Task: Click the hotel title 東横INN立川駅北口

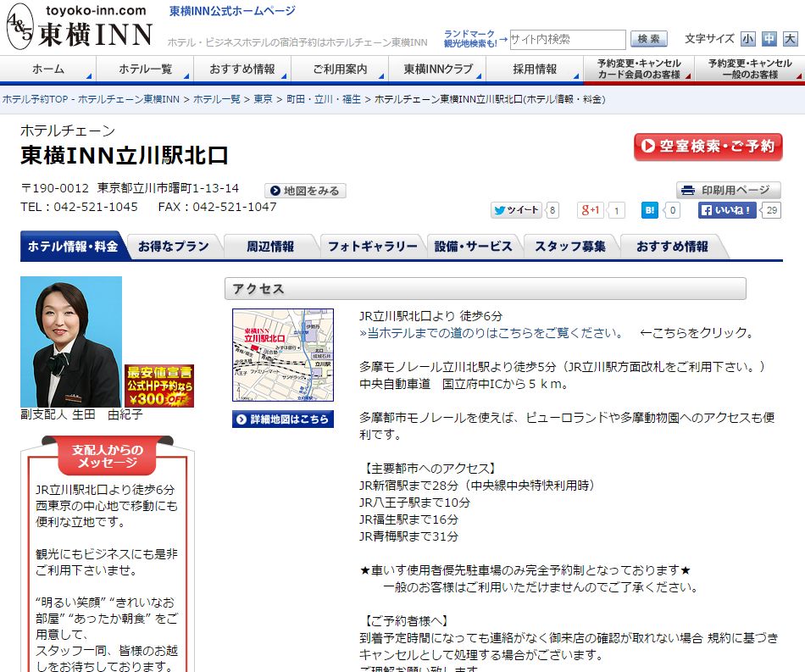Action: coord(125,156)
